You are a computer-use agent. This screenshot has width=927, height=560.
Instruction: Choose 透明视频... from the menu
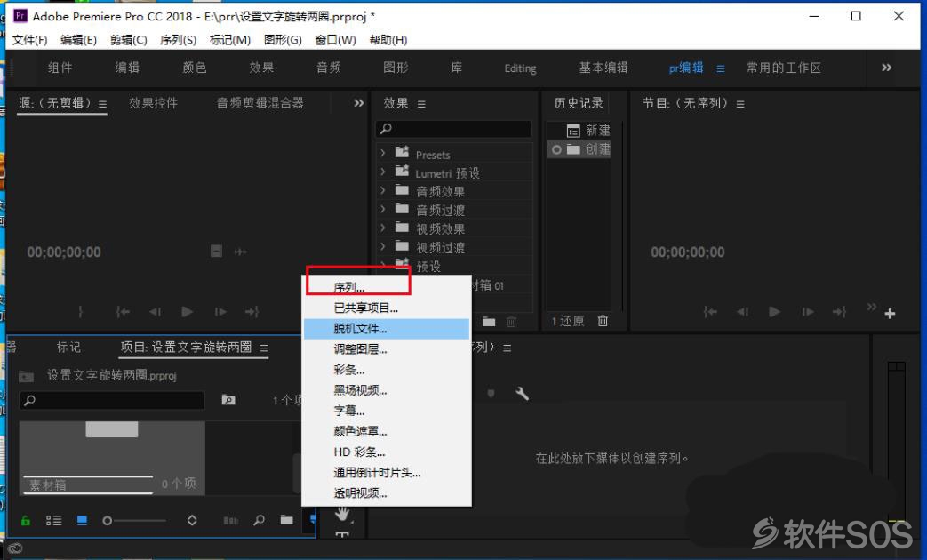tap(386, 493)
